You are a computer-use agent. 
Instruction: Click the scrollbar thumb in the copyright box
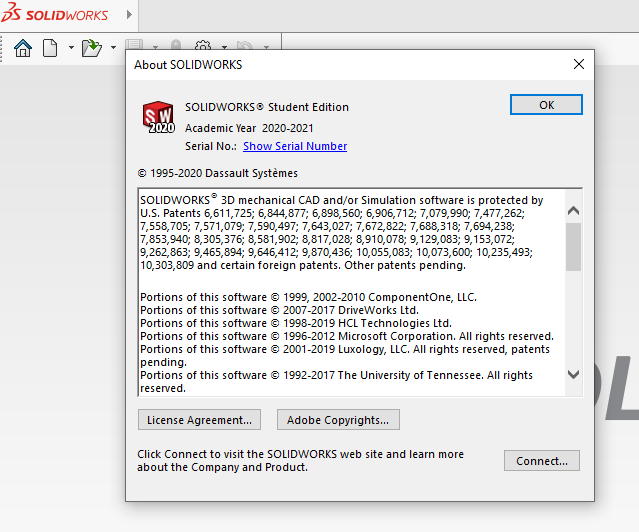(573, 246)
